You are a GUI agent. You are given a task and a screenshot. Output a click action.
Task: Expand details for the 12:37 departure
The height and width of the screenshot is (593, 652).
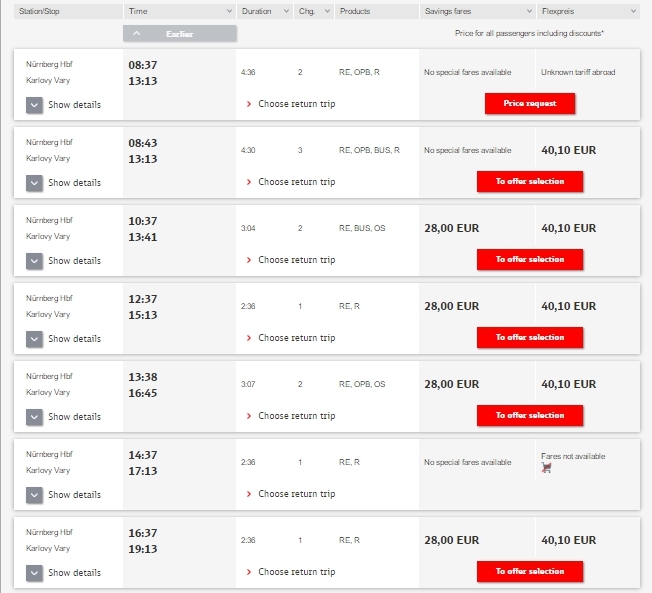(35, 339)
